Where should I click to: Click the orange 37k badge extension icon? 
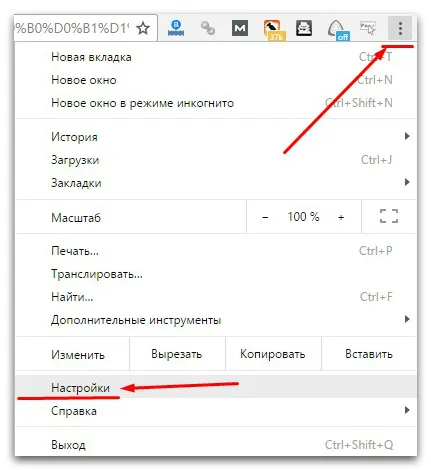coord(273,29)
